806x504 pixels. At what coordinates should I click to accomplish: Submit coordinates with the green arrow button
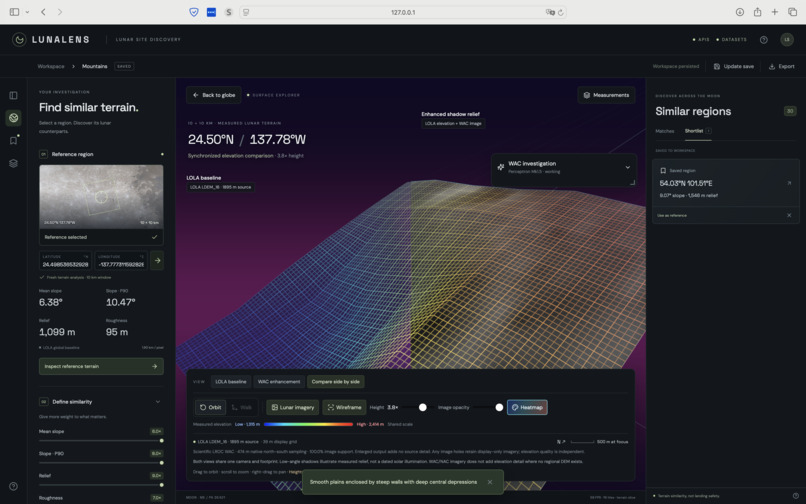point(157,261)
